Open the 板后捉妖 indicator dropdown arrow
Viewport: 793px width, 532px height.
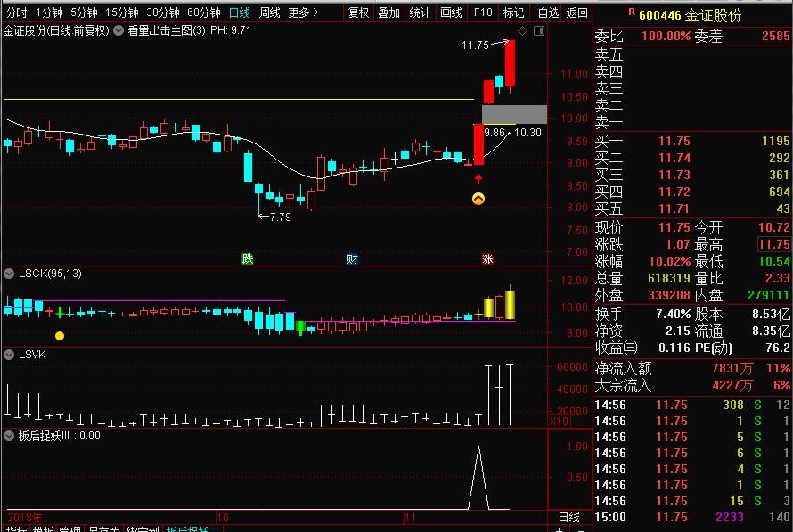10,436
